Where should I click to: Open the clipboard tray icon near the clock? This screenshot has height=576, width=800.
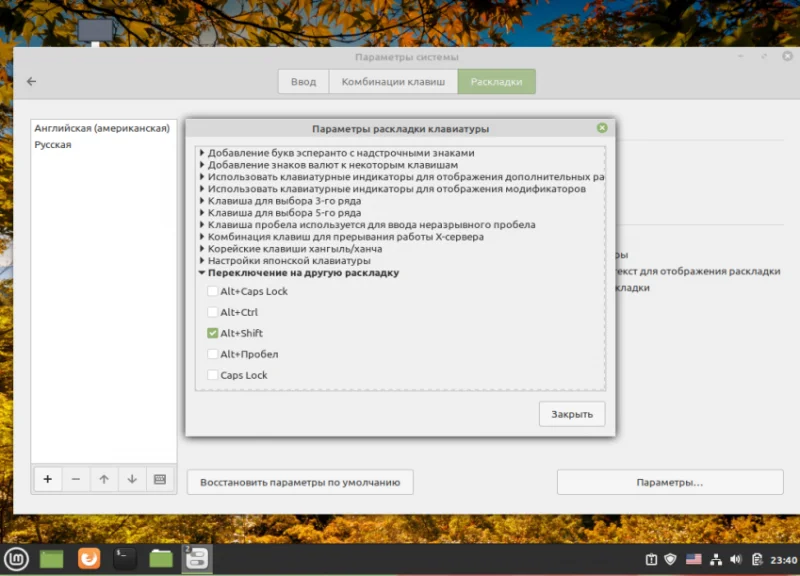click(x=757, y=560)
